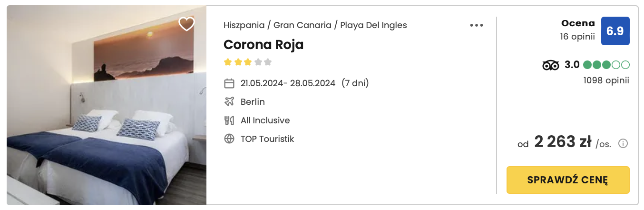Click the 1098 opinii TripAdvisor count
This screenshot has height=210, width=644.
click(606, 80)
